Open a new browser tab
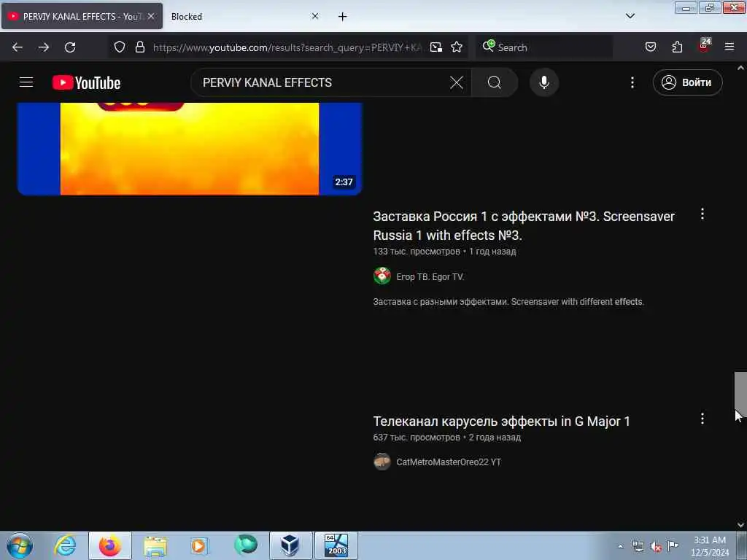Screen dimensions: 747x560 click(x=343, y=17)
